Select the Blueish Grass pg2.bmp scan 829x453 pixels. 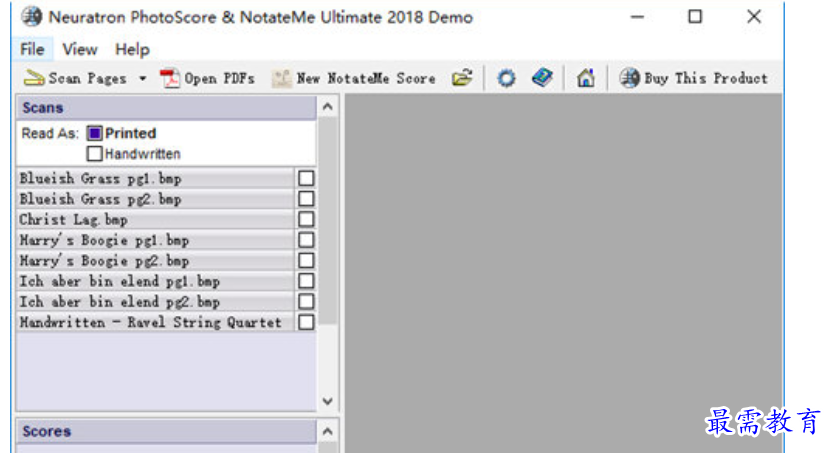(x=155, y=199)
